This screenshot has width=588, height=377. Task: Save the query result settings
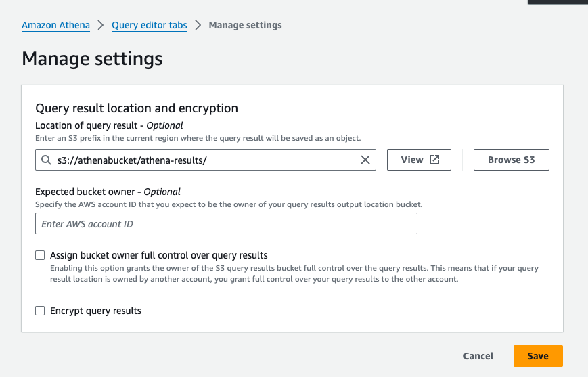coord(538,356)
